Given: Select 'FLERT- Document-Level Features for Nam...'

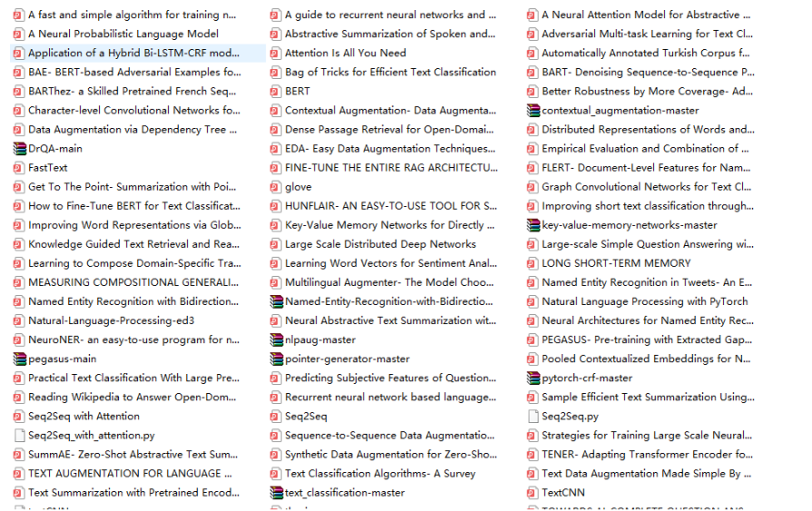Looking at the screenshot, I should click(x=646, y=168).
